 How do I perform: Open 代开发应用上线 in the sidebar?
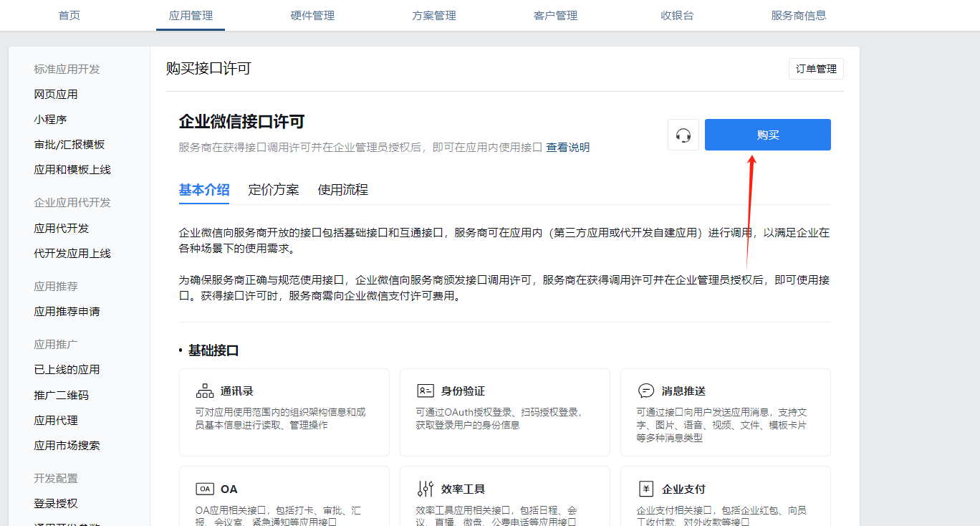[72, 254]
